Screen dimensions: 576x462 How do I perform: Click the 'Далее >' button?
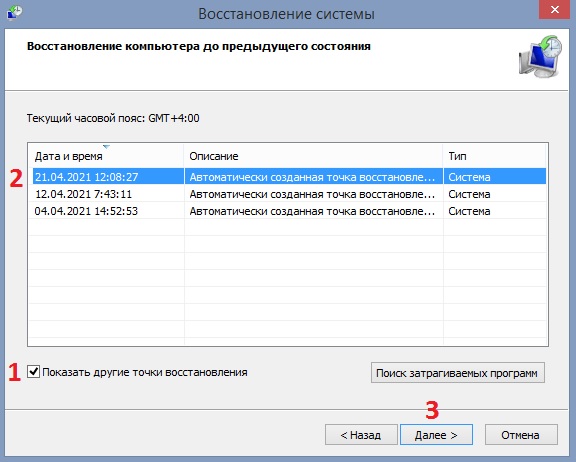click(x=436, y=435)
